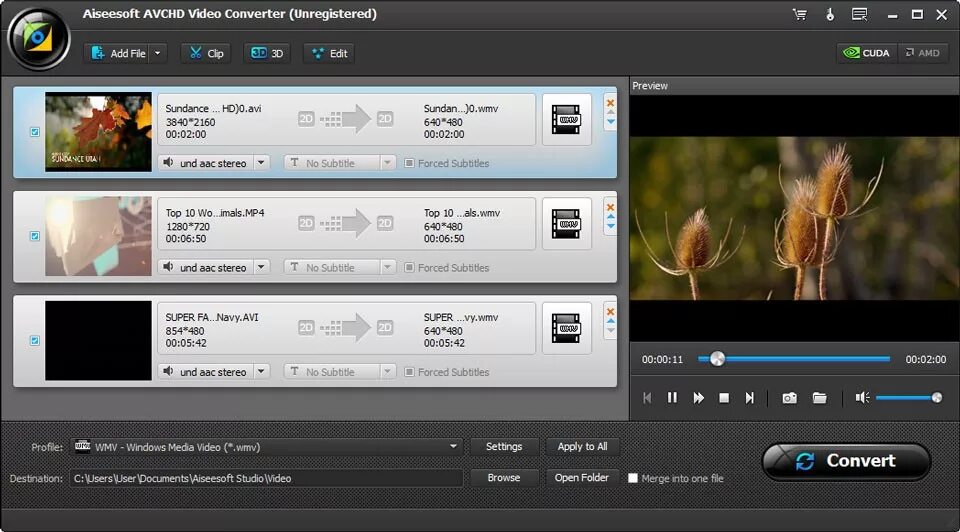Jump to previous item in preview player
The height and width of the screenshot is (532, 960).
click(x=647, y=398)
